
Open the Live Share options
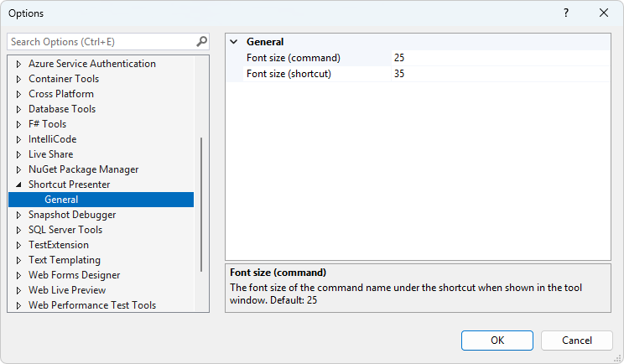tap(50, 154)
